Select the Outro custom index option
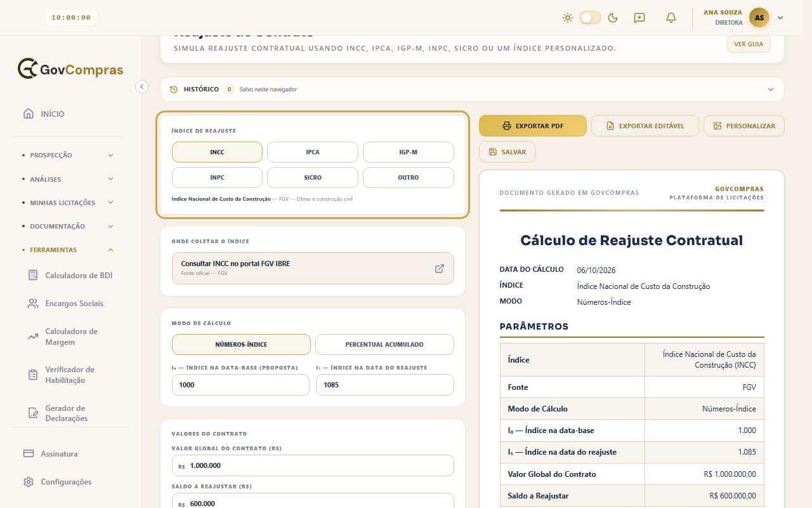 coord(409,178)
